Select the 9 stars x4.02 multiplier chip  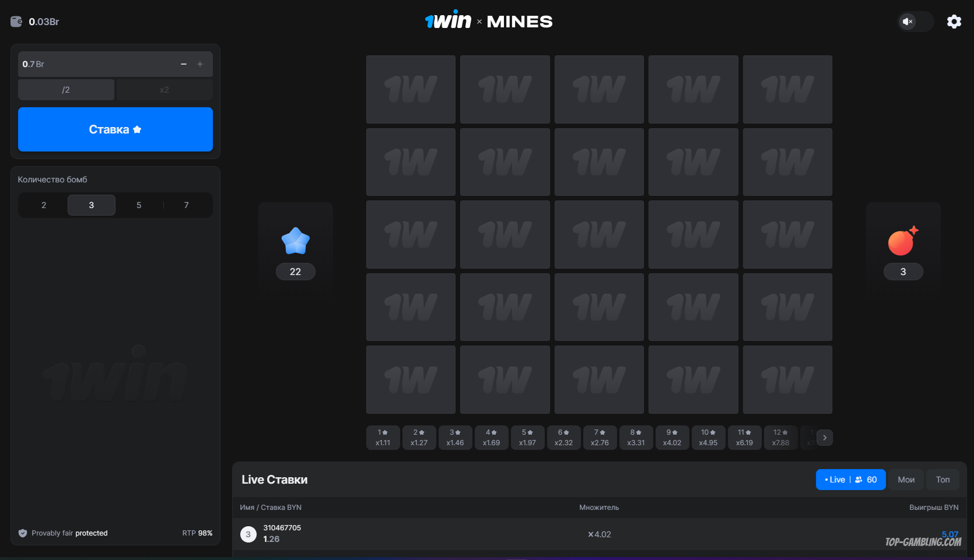pyautogui.click(x=672, y=438)
